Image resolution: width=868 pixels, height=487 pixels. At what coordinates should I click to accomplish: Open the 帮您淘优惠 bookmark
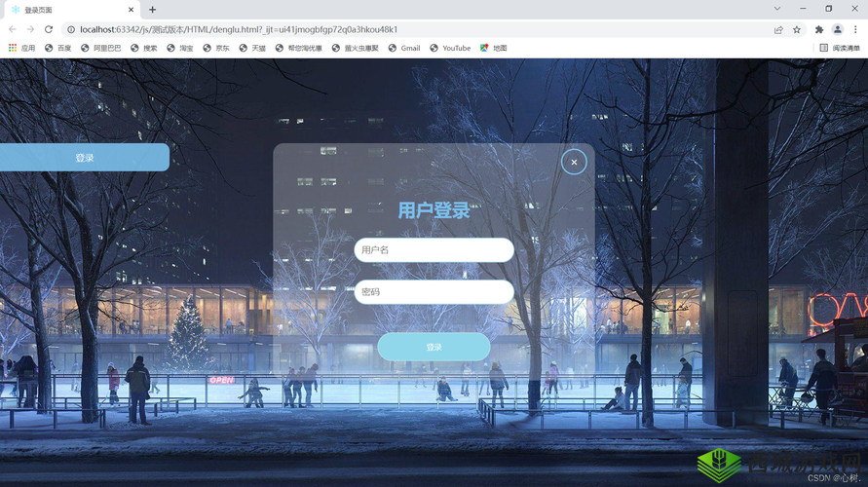pos(298,48)
